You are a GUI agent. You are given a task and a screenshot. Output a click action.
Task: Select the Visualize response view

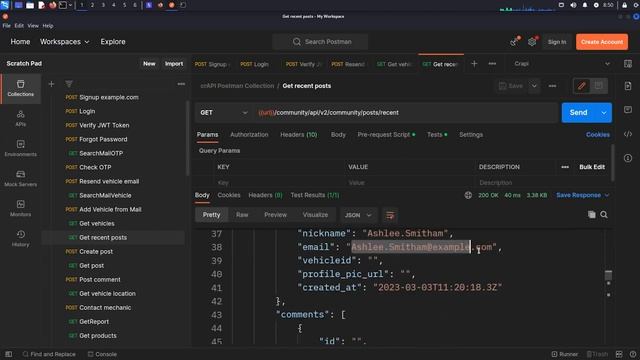pyautogui.click(x=315, y=215)
